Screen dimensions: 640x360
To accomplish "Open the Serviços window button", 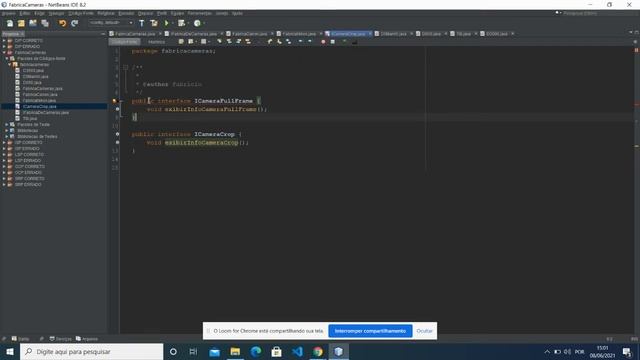I will coord(60,339).
